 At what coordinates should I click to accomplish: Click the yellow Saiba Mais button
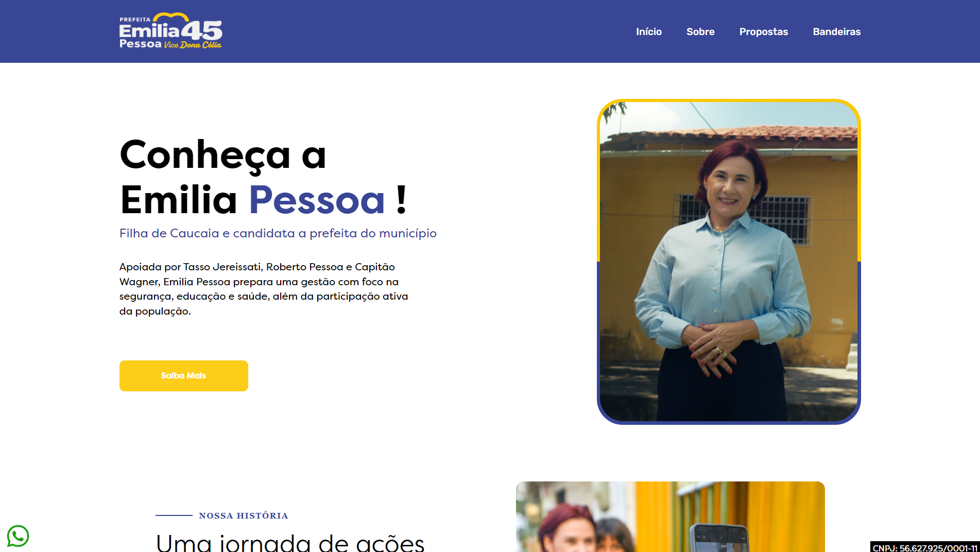184,376
